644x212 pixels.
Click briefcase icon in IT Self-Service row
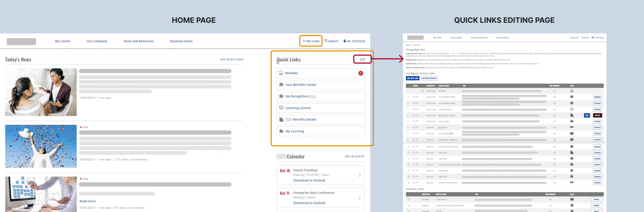click(x=572, y=199)
